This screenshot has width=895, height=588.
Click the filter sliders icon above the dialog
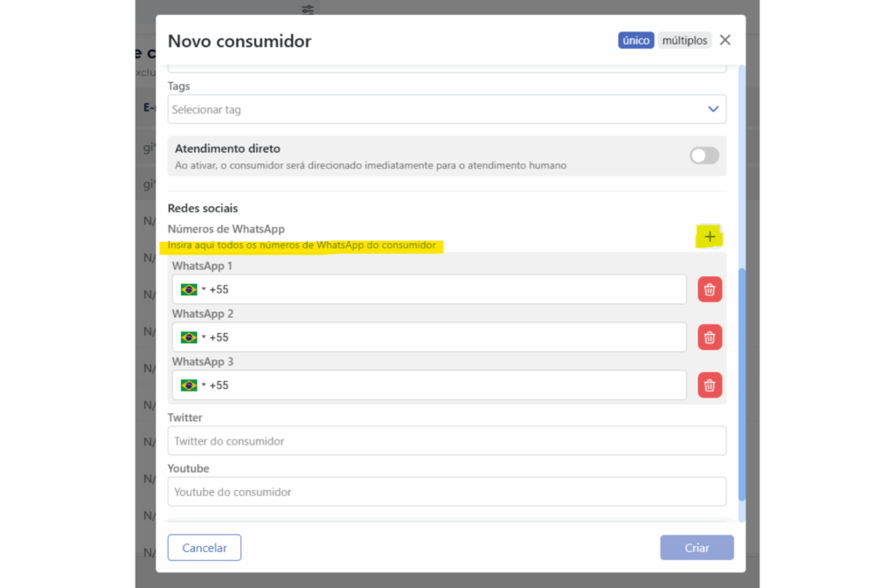[x=308, y=10]
